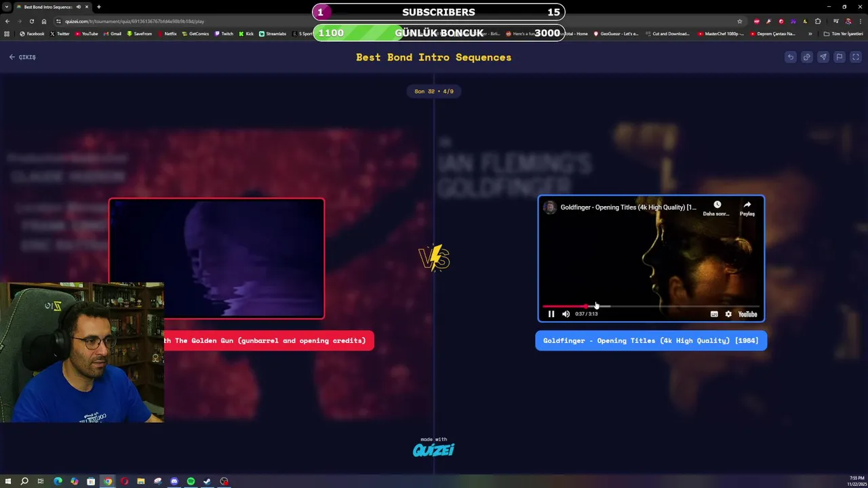Open the Tüm Yer İşaretleri folder
This screenshot has width=868, height=488.
tap(843, 33)
